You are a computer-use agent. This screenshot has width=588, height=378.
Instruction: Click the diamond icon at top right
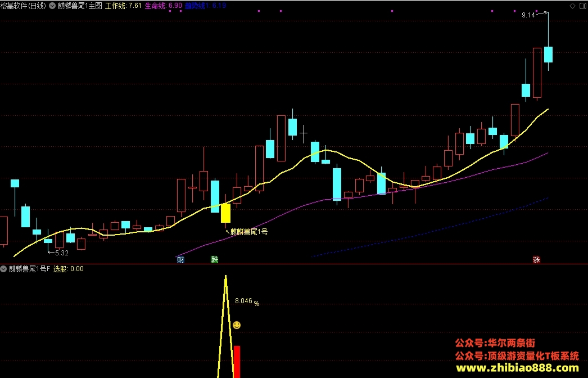(x=572, y=6)
